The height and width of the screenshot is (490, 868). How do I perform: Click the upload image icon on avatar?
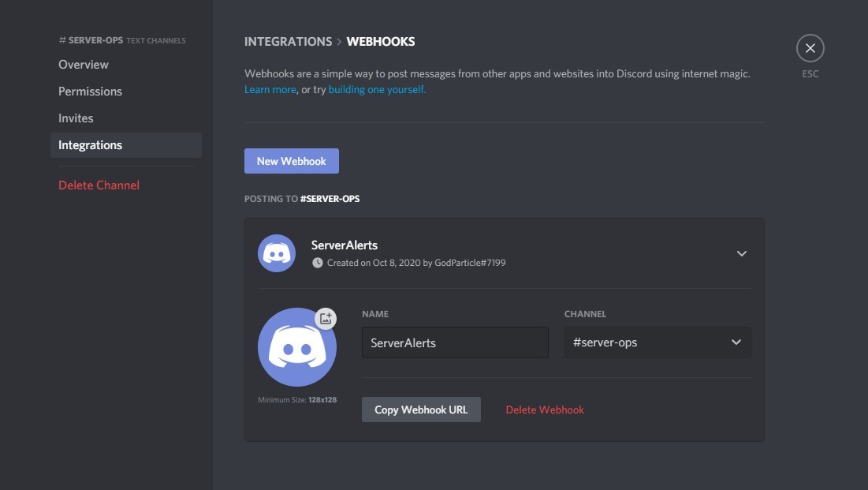pos(326,318)
